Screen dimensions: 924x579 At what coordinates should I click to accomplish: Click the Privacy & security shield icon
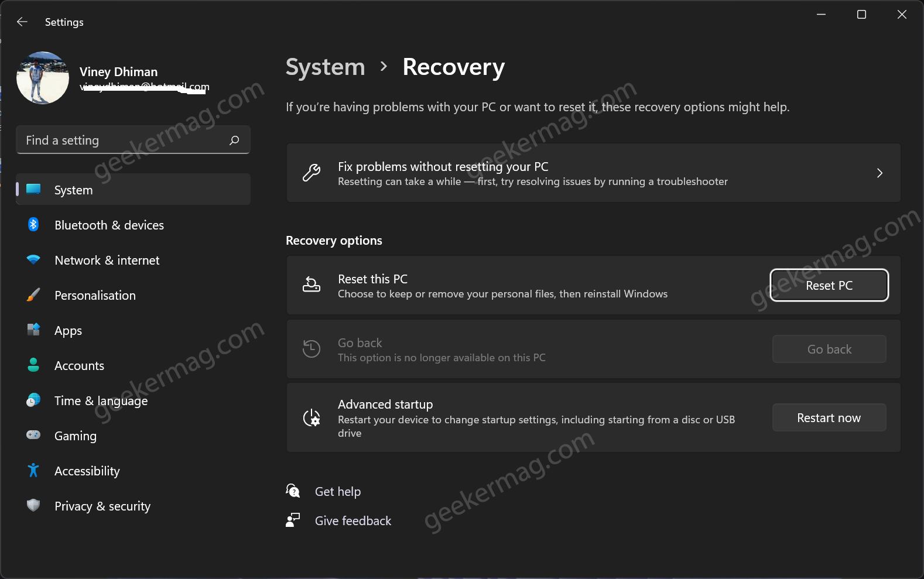pyautogui.click(x=33, y=505)
